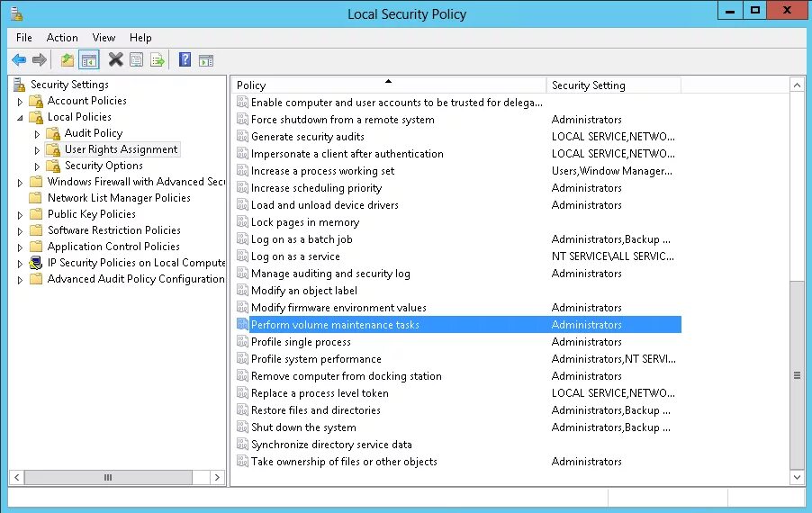Image resolution: width=812 pixels, height=513 pixels.
Task: Select the Audit Policy tree item
Action: pyautogui.click(x=94, y=133)
